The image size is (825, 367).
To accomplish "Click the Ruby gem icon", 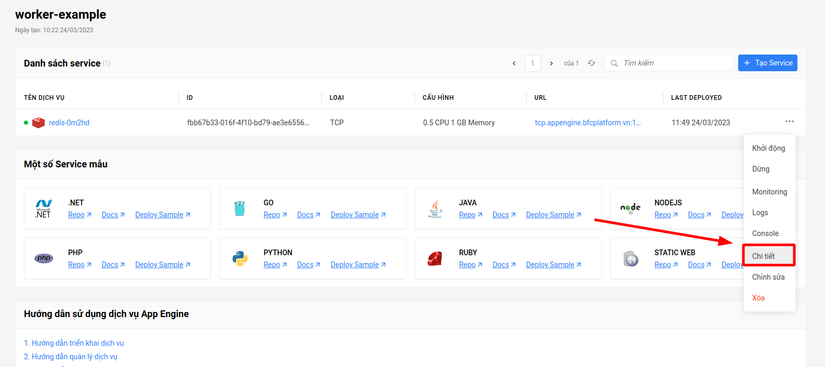I will pos(435,258).
